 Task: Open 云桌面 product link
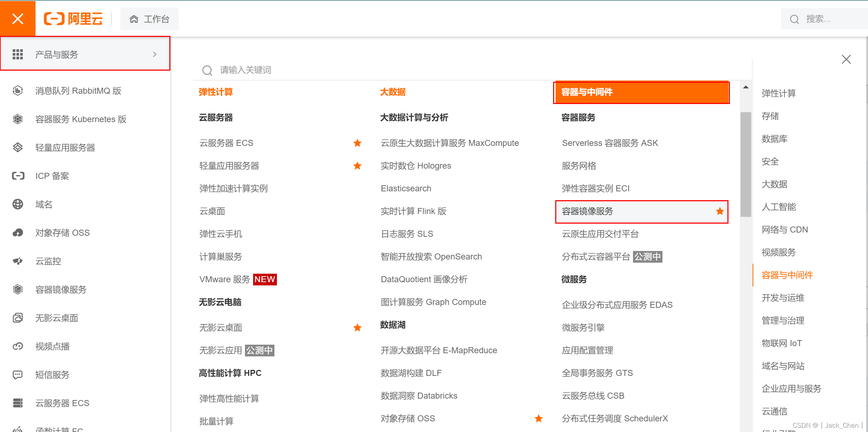(x=212, y=211)
